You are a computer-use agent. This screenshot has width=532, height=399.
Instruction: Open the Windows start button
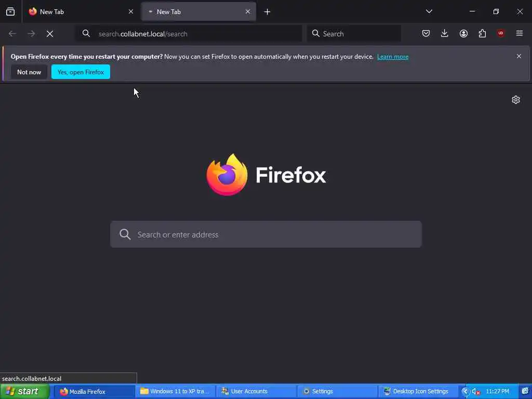coord(24,391)
